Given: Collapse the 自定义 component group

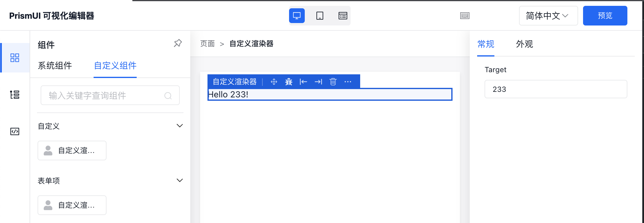Looking at the screenshot, I should point(180,126).
